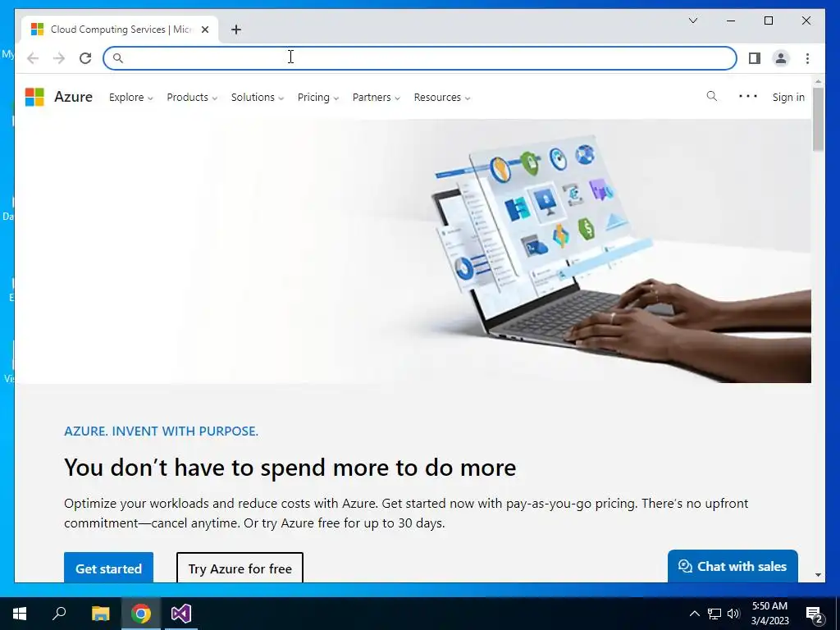Click the browser forward arrow
The width and height of the screenshot is (840, 630).
tap(59, 58)
